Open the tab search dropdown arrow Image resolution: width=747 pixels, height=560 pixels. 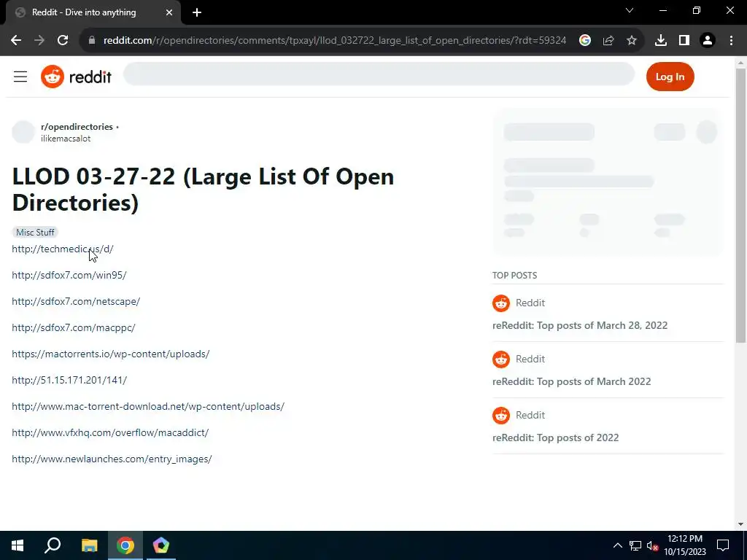(630, 10)
